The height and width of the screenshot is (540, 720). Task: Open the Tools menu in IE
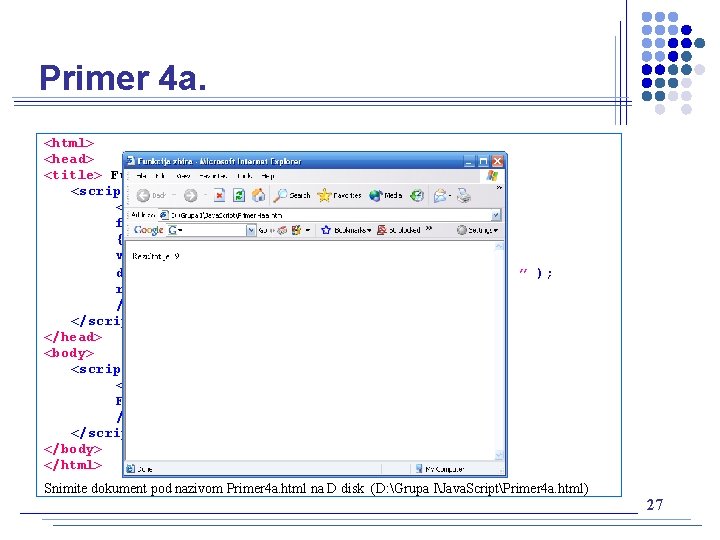[245, 176]
